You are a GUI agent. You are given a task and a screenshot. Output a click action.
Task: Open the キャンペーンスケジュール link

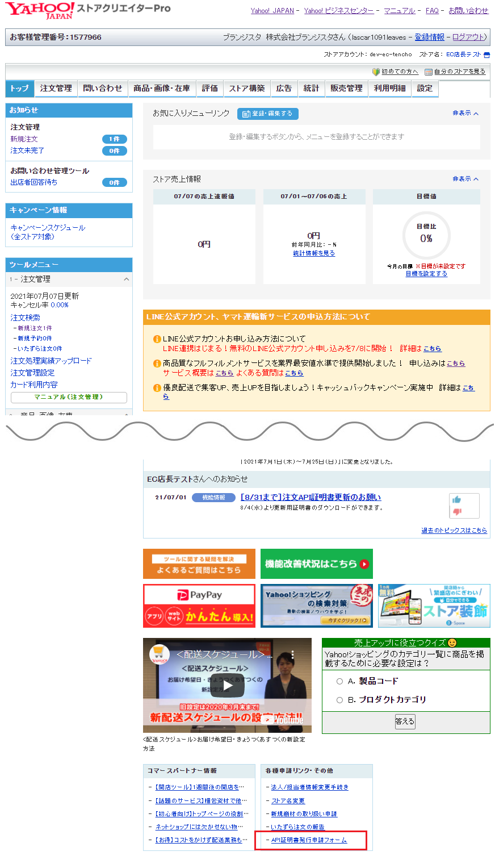click(48, 232)
